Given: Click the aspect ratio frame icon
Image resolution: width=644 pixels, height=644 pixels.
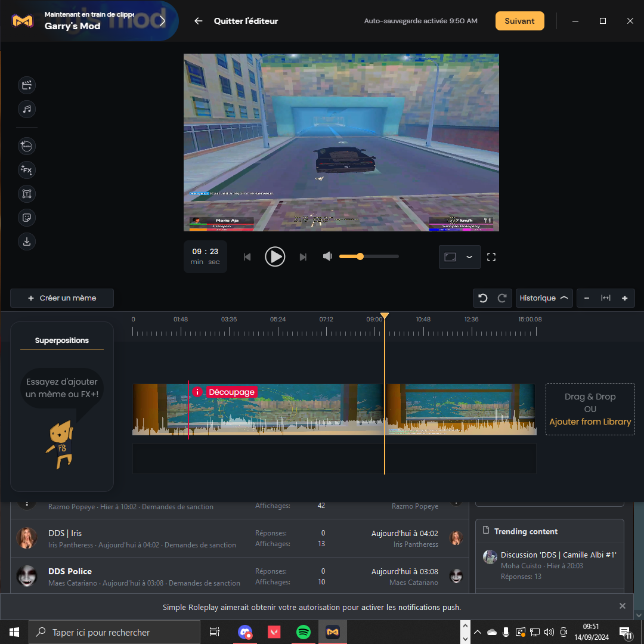Looking at the screenshot, I should pos(450,257).
